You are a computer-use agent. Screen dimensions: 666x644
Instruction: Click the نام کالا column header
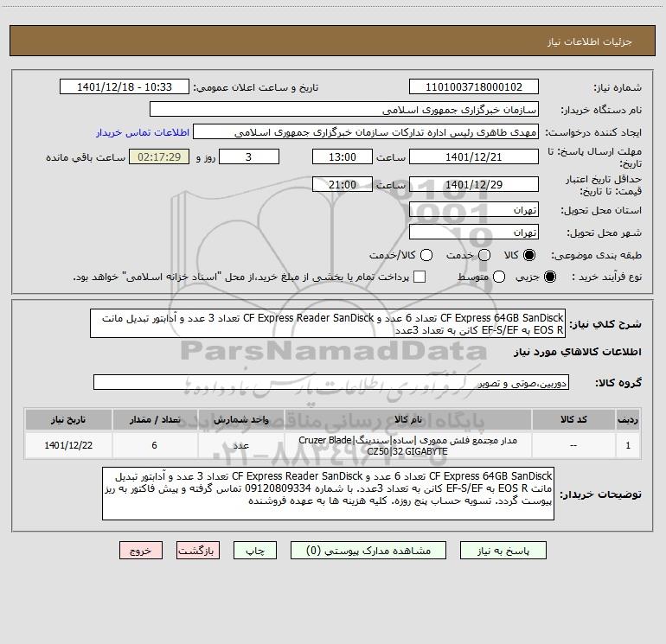tap(407, 420)
